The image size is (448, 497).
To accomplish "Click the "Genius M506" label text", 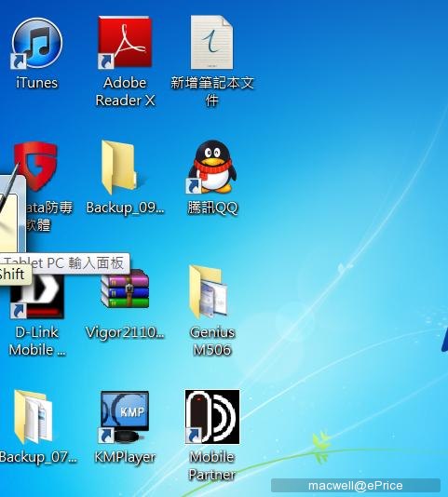I will pyautogui.click(x=212, y=342).
